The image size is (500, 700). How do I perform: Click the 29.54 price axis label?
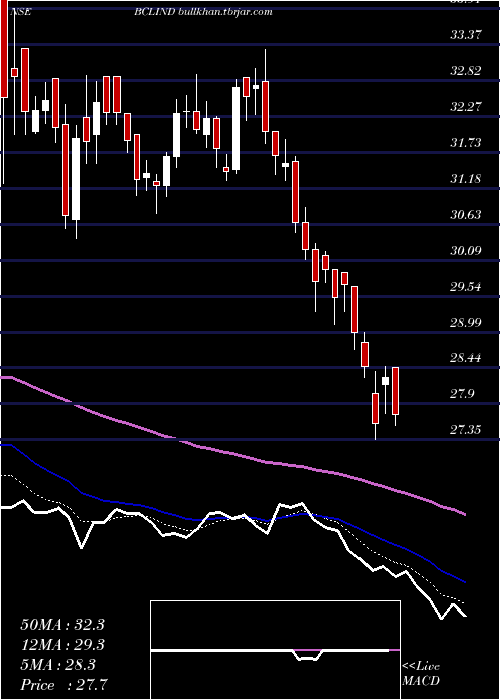466,286
